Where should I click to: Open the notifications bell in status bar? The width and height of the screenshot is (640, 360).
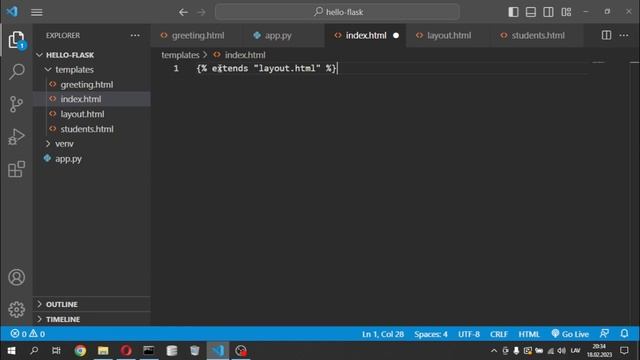(x=624, y=334)
